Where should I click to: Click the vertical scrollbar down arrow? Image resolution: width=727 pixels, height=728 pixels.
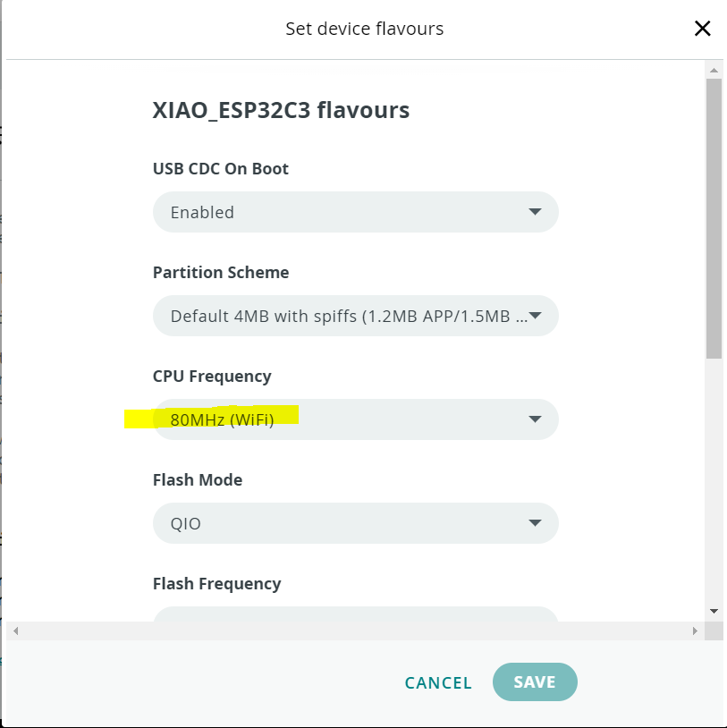coord(714,611)
